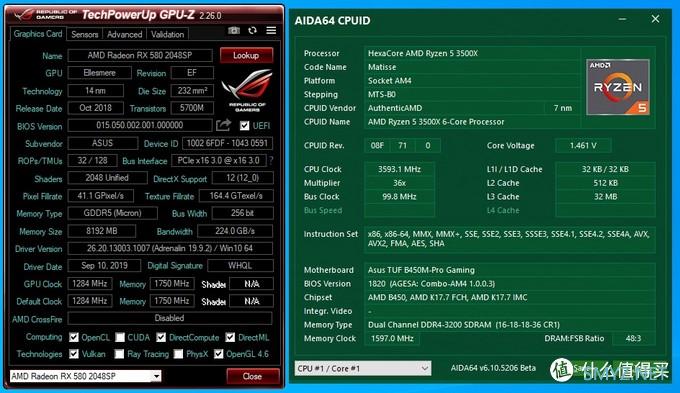The image size is (680, 393).
Task: Toggle the UEFI checkbox
Action: tap(245, 126)
